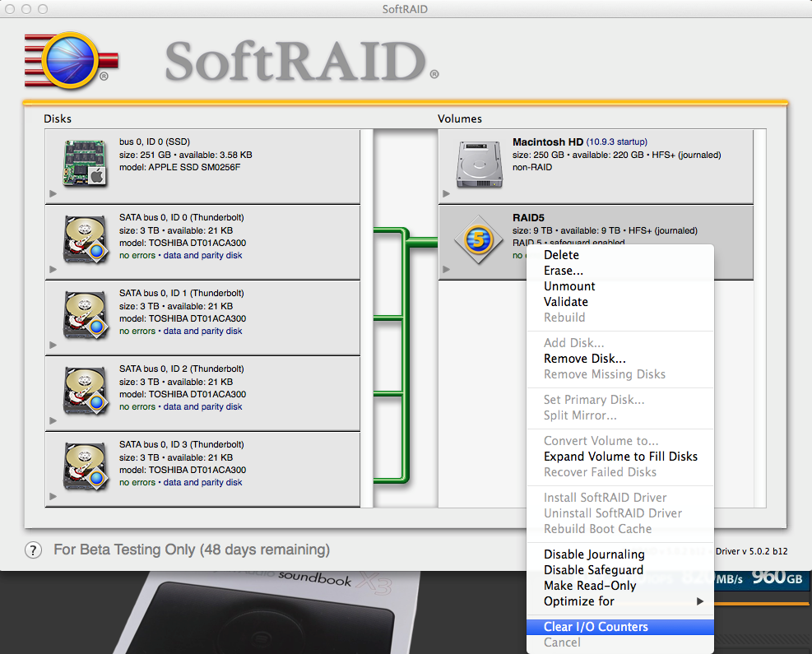The width and height of the screenshot is (812, 654).
Task: Choose Clear I/O Counters from context menu
Action: 596,627
